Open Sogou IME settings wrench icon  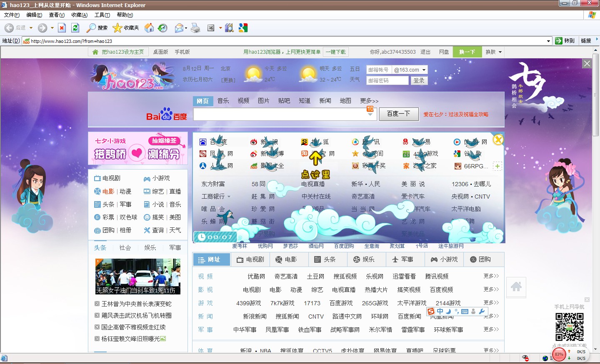click(x=482, y=312)
